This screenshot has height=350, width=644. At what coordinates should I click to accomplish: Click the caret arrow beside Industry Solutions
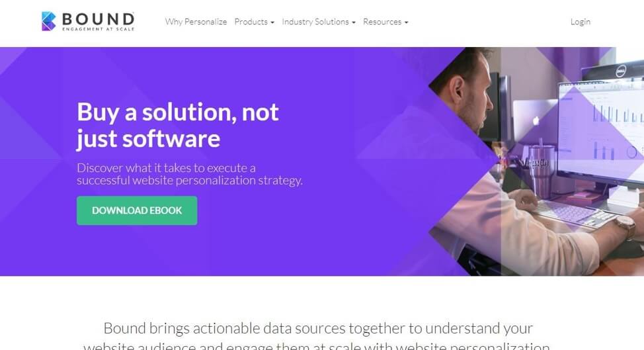tap(354, 22)
